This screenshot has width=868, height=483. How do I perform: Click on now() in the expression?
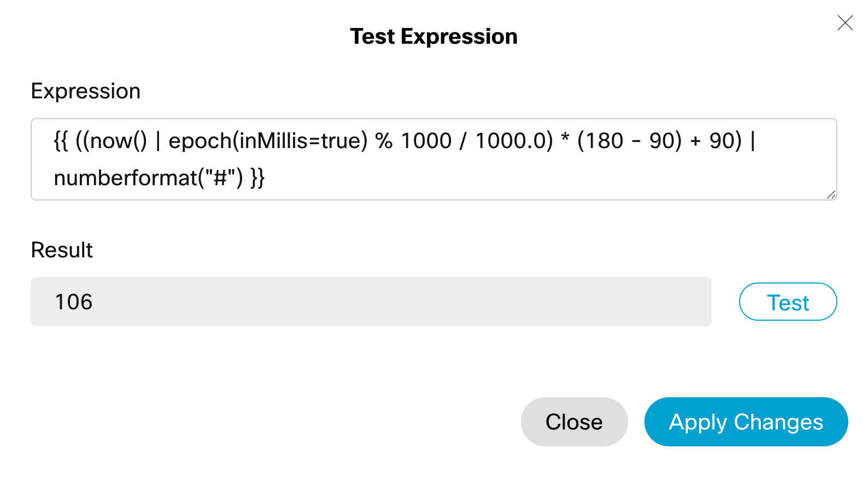pos(118,141)
